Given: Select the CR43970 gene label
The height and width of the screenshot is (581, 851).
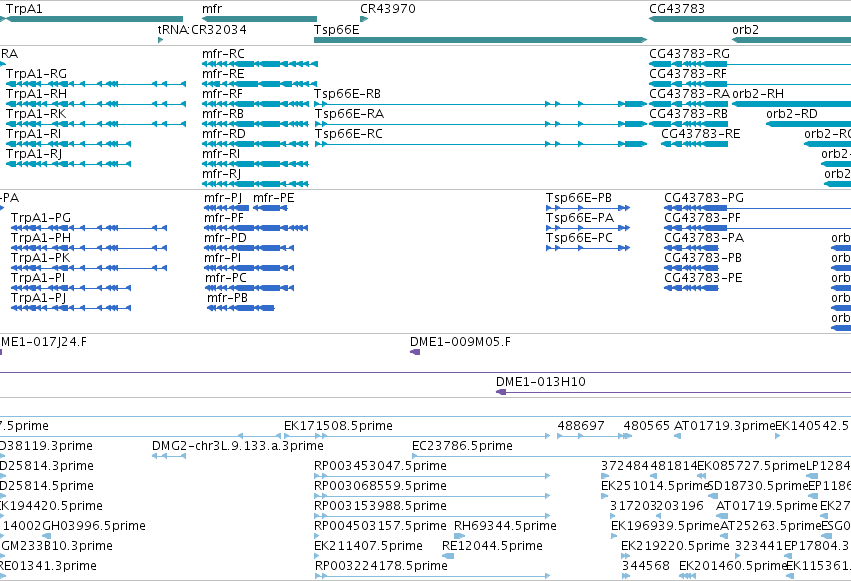Looking at the screenshot, I should 388,9.
